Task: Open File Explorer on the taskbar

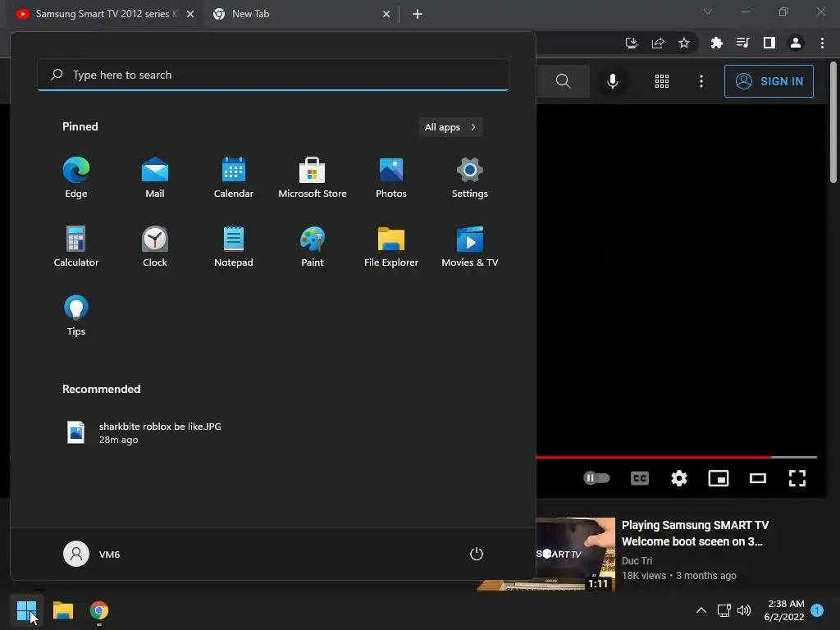Action: [62, 610]
